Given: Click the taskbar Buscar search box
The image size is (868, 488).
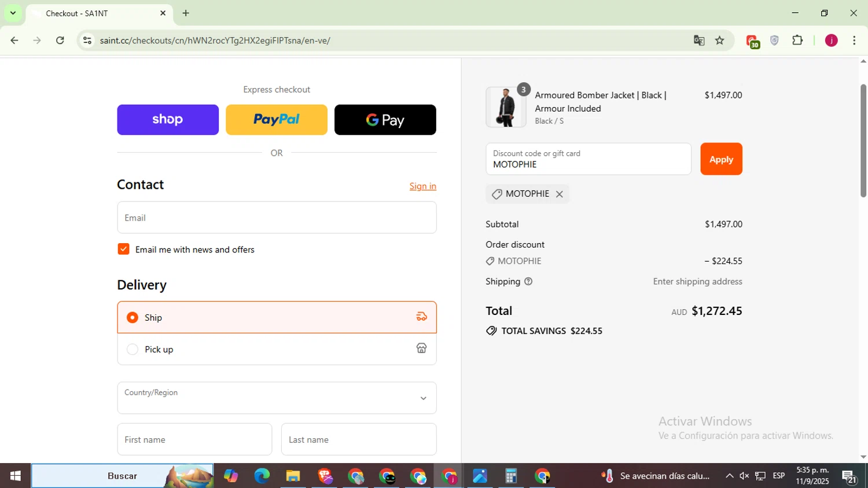Looking at the screenshot, I should click(x=122, y=476).
